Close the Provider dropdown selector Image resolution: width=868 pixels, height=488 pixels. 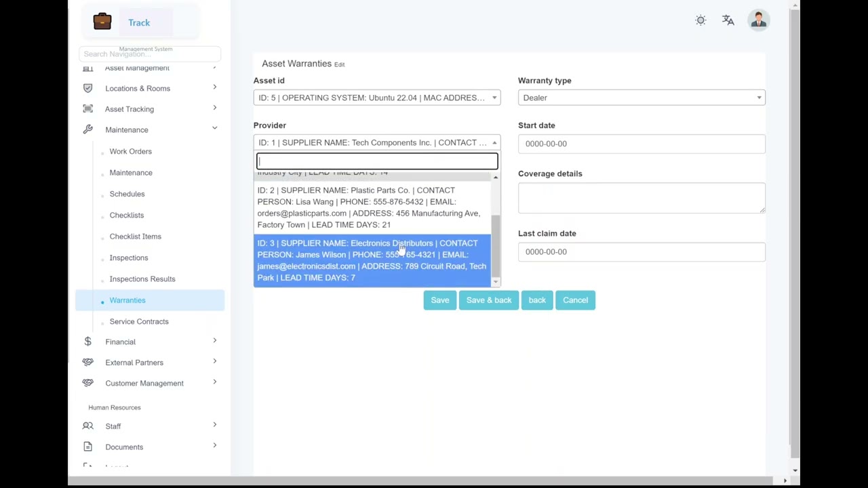pos(377,142)
